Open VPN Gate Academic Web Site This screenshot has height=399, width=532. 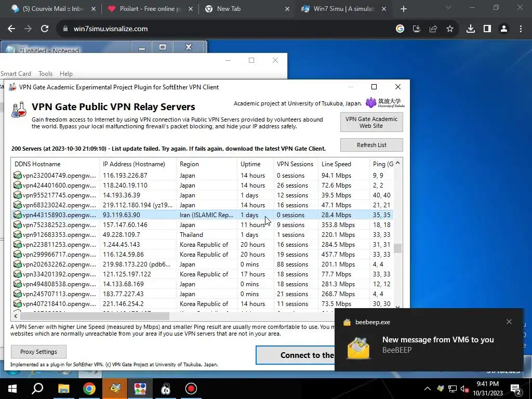pyautogui.click(x=371, y=122)
